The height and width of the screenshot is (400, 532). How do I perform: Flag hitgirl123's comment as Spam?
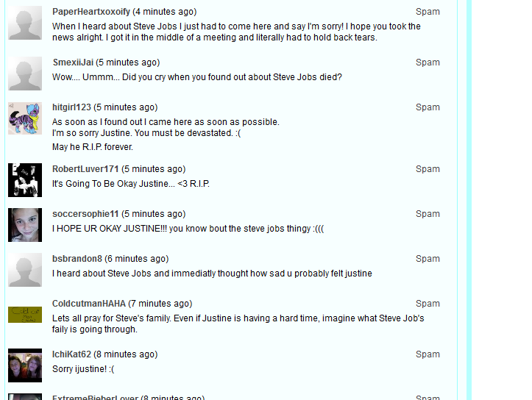(x=428, y=107)
